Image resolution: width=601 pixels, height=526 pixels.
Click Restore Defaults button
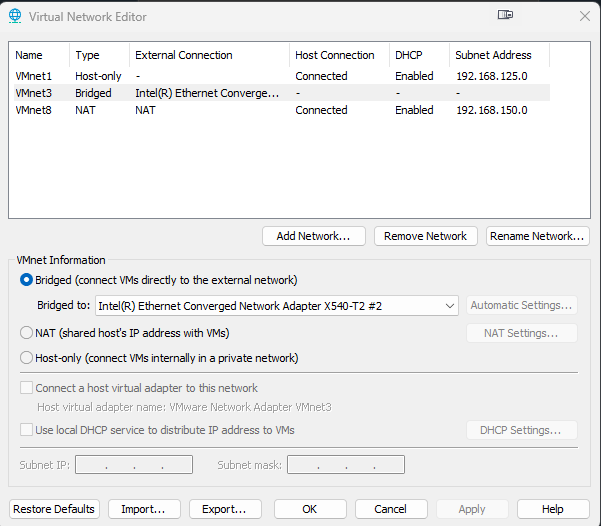(54, 509)
